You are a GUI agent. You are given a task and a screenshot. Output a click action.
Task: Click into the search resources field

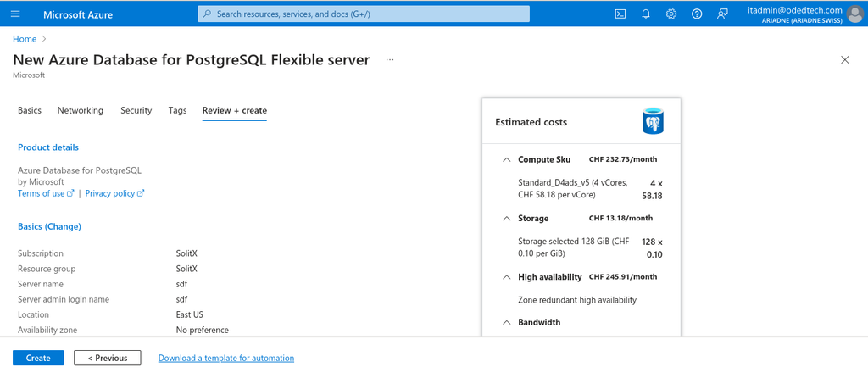coord(364,14)
